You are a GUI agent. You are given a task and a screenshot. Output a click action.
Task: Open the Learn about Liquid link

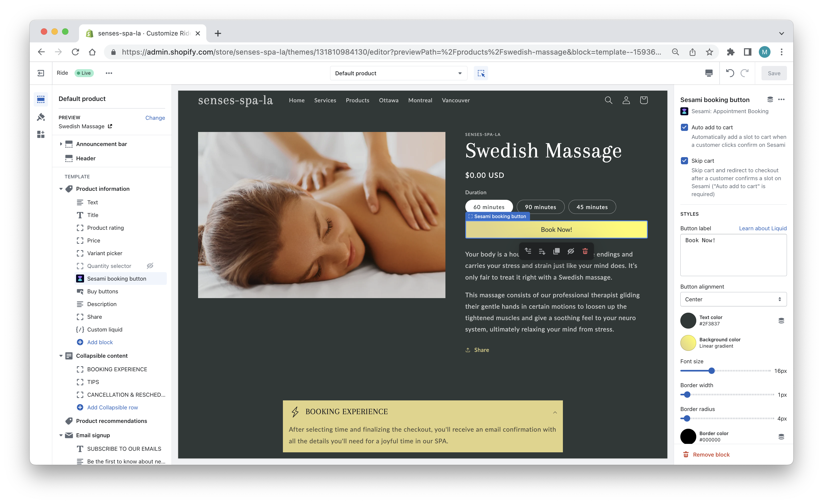pyautogui.click(x=763, y=228)
